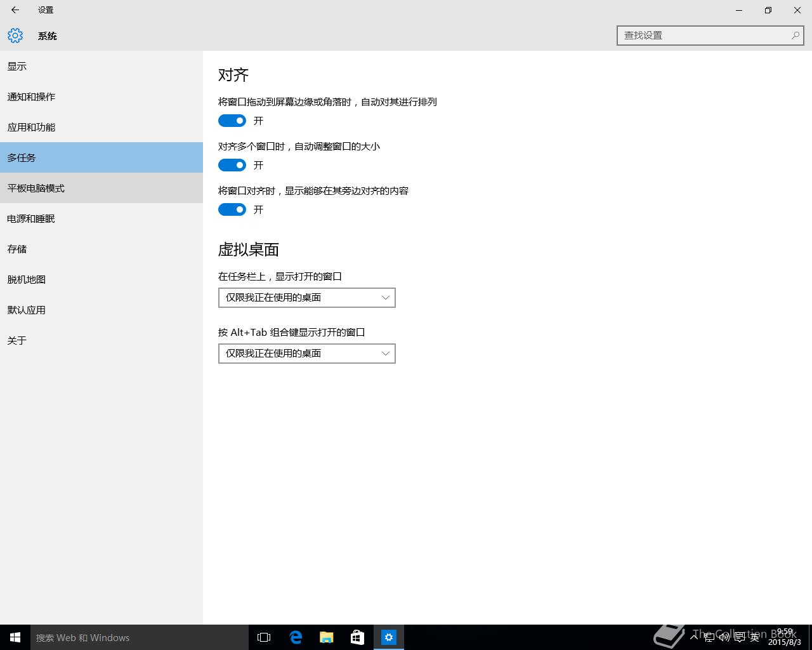Viewport: 812px width, 650px height.
Task: Select 应用和功能 in the sidebar
Action: click(101, 127)
